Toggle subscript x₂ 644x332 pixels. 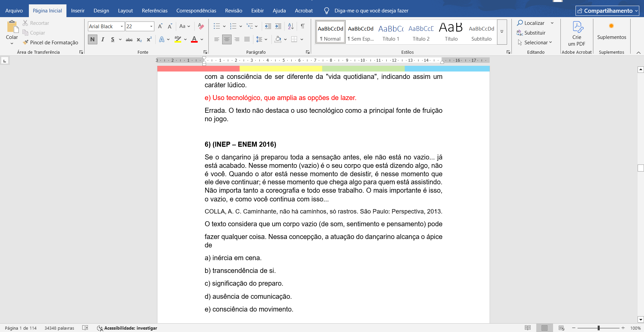(x=139, y=40)
